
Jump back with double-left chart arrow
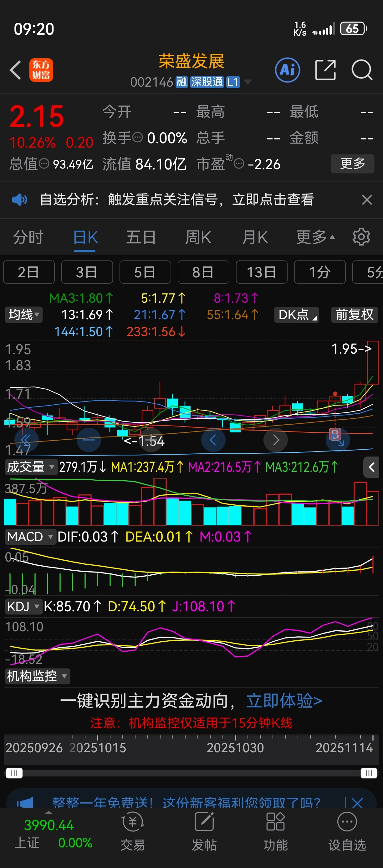click(26, 440)
